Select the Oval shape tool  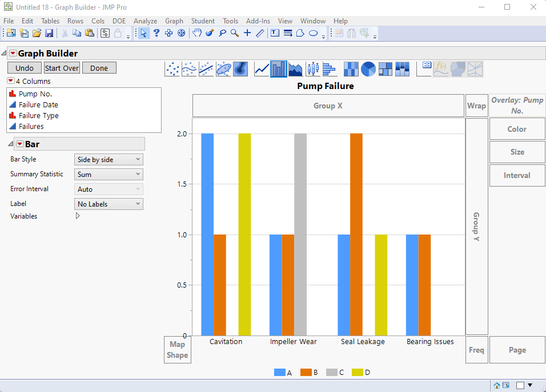(x=314, y=33)
